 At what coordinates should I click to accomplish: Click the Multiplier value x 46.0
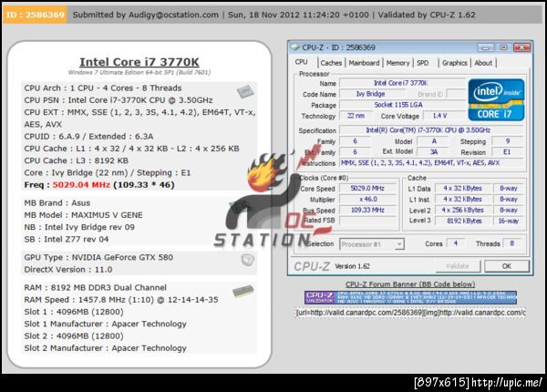pyautogui.click(x=367, y=199)
